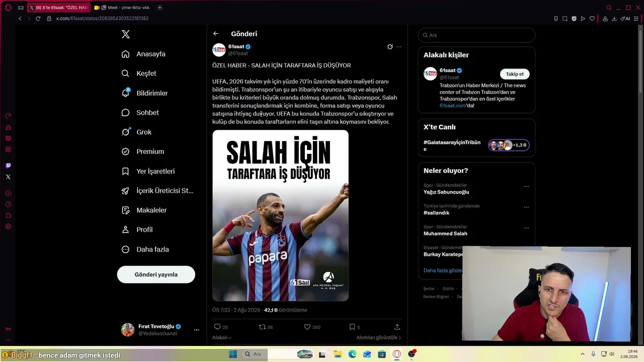Open sidebar settings gear in Opera
Image resolution: width=644 pixels, height=362 pixels.
8,226
